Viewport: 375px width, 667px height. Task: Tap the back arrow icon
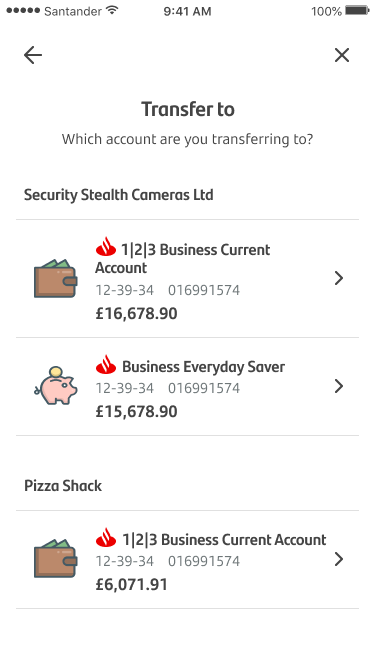(33, 55)
